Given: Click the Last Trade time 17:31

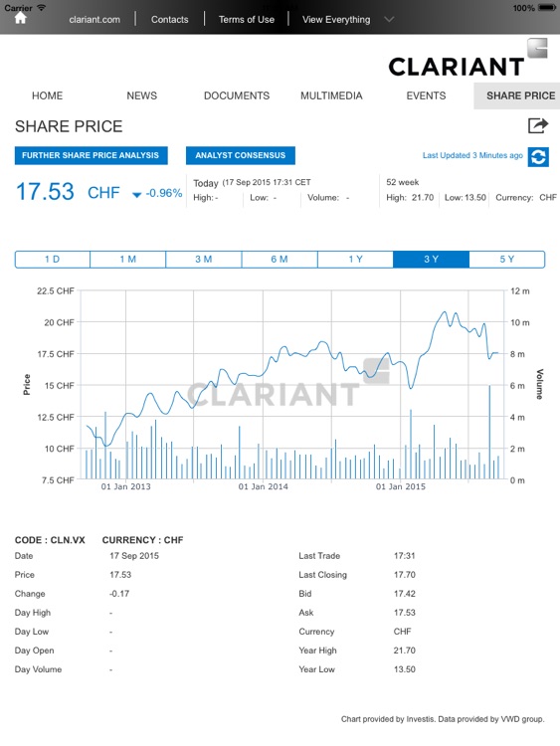Looking at the screenshot, I should point(405,556).
